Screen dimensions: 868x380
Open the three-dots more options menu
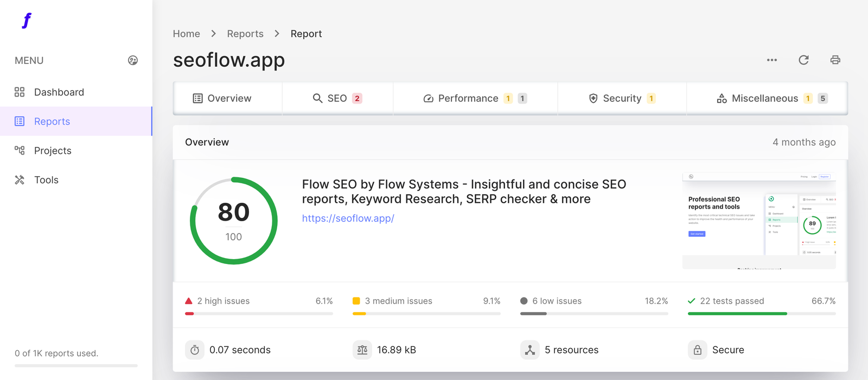pos(771,60)
